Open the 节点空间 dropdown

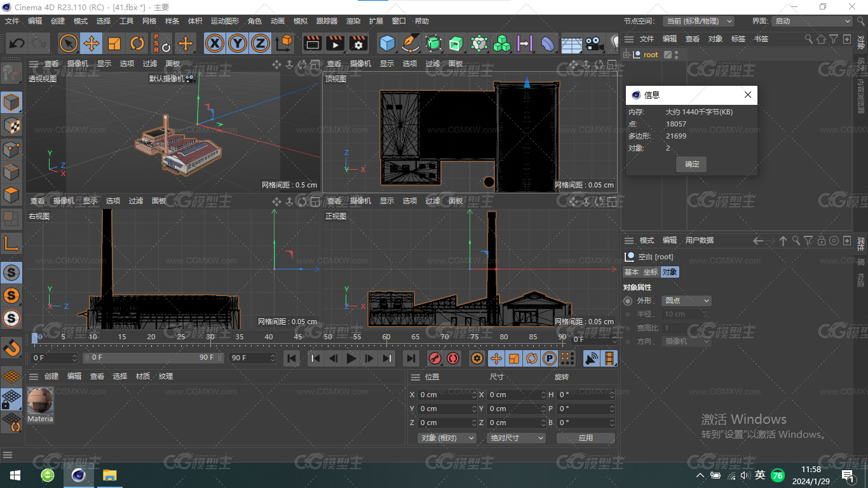pyautogui.click(x=699, y=21)
